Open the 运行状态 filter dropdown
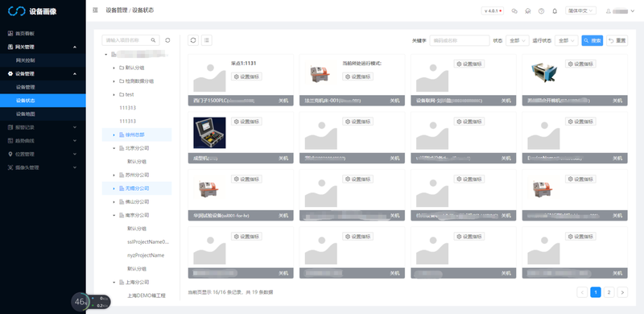644x314 pixels. tap(567, 41)
